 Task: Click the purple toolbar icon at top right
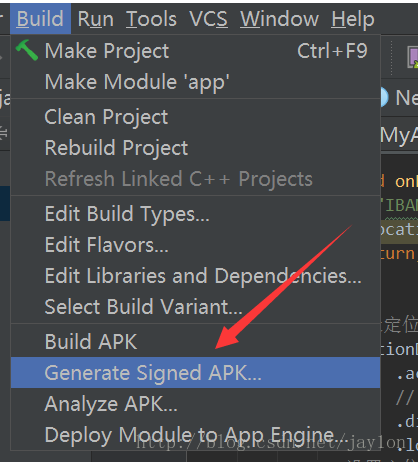click(x=412, y=57)
